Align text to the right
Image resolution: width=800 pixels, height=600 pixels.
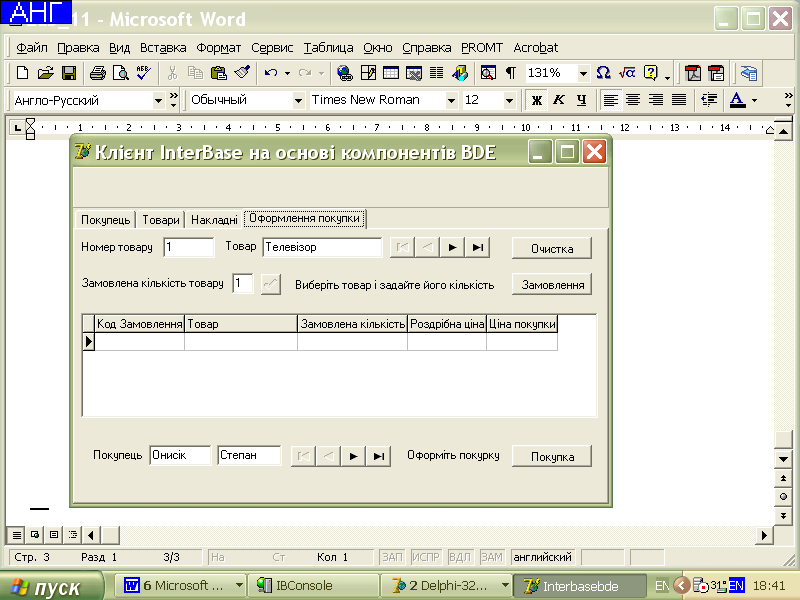pyautogui.click(x=656, y=100)
